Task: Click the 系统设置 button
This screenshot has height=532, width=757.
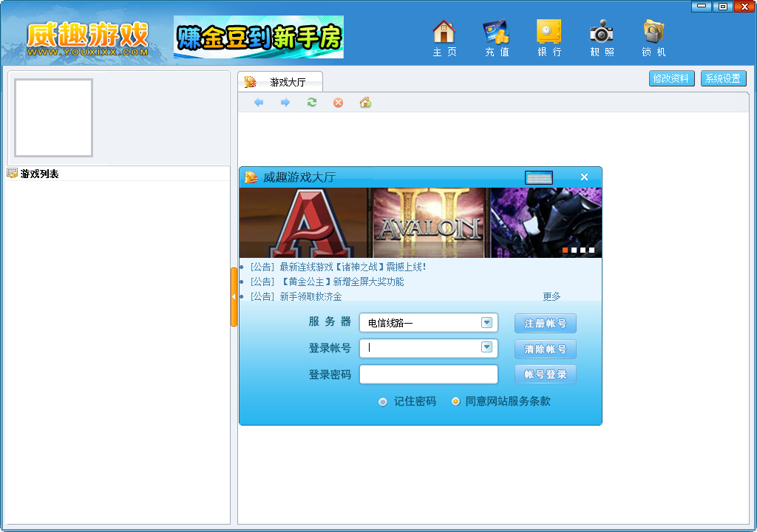Action: tap(723, 78)
